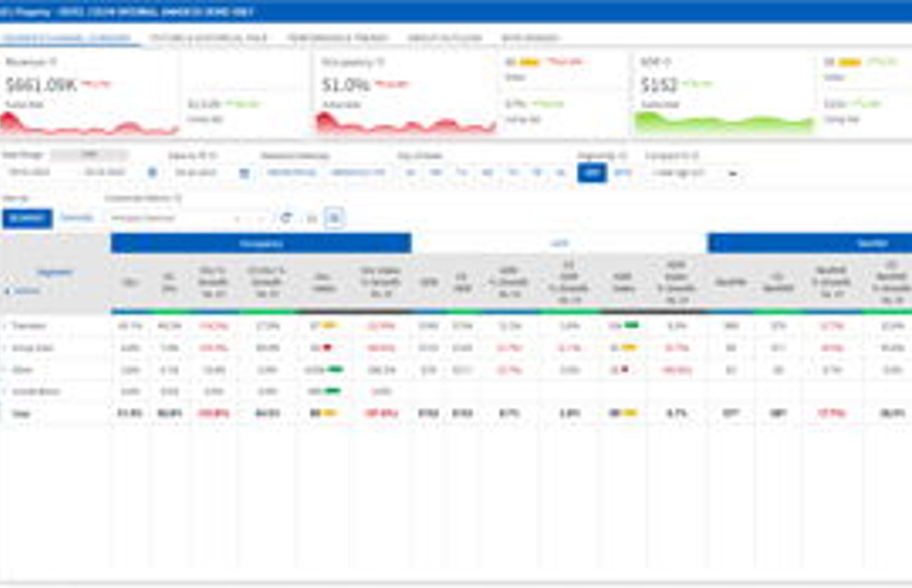912x588 pixels.
Task: Click the blue Occupancy column group header
Action: tap(261, 243)
